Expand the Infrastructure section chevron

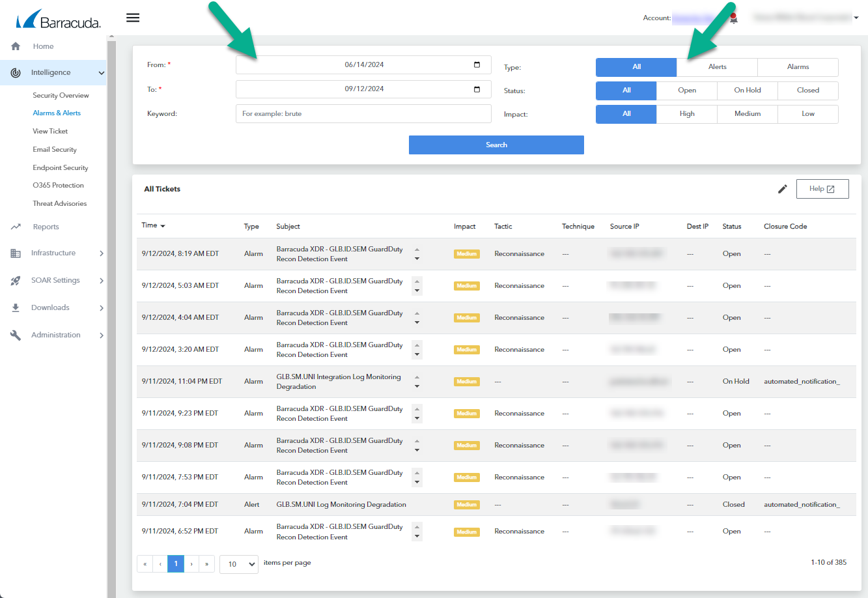pos(101,253)
